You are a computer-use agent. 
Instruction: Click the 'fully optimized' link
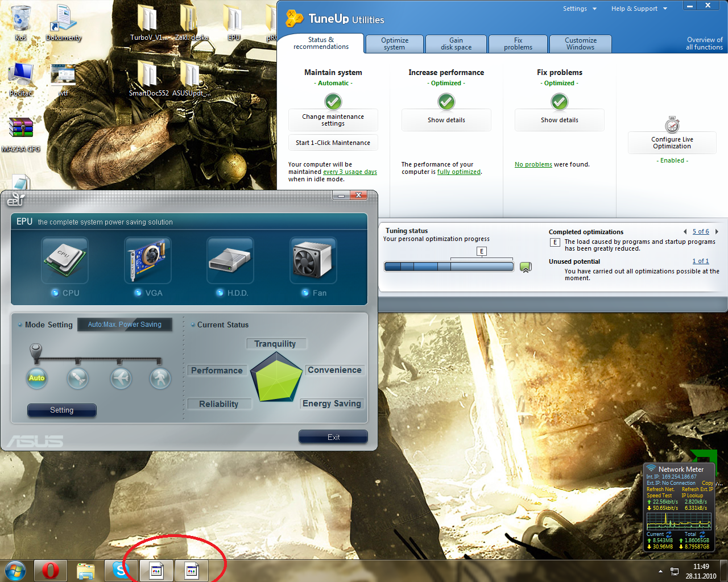point(459,172)
